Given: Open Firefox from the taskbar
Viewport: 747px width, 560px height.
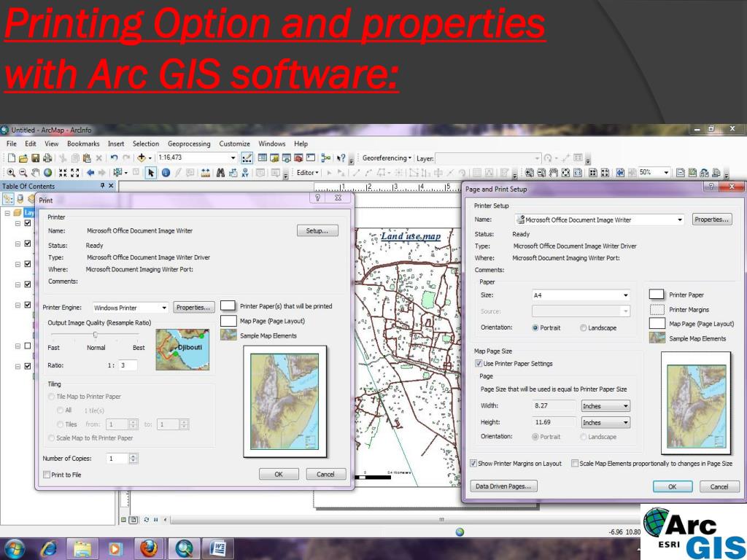Looking at the screenshot, I should tap(149, 548).
